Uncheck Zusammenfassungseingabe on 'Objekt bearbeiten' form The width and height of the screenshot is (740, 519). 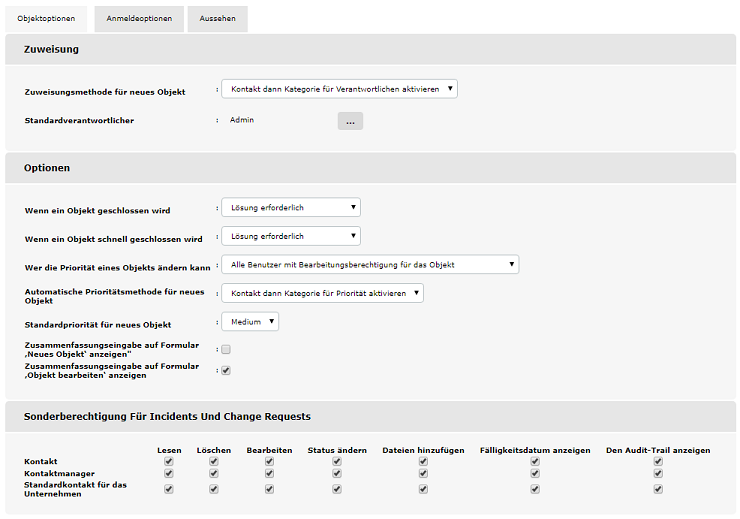(x=226, y=370)
